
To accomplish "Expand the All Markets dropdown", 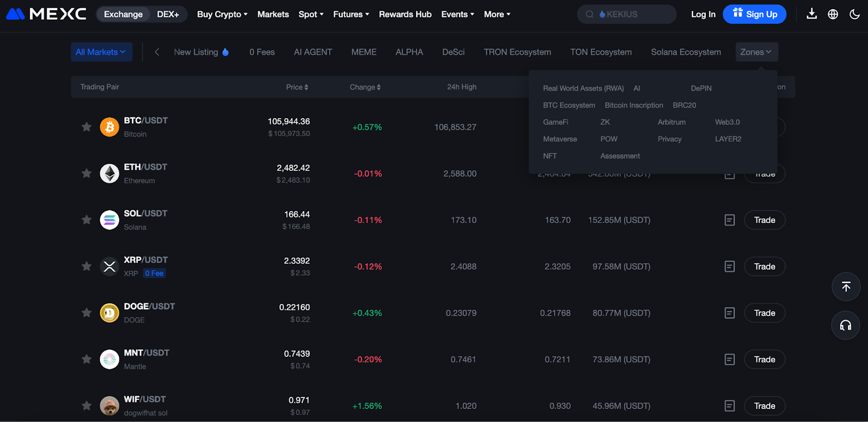I will [101, 52].
